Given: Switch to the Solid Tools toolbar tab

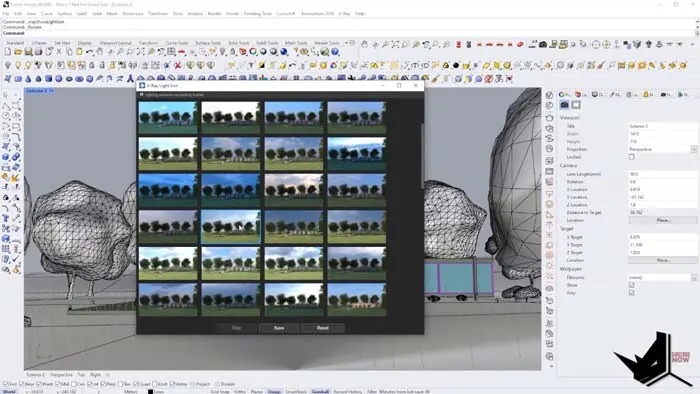Looking at the screenshot, I should pos(238,43).
